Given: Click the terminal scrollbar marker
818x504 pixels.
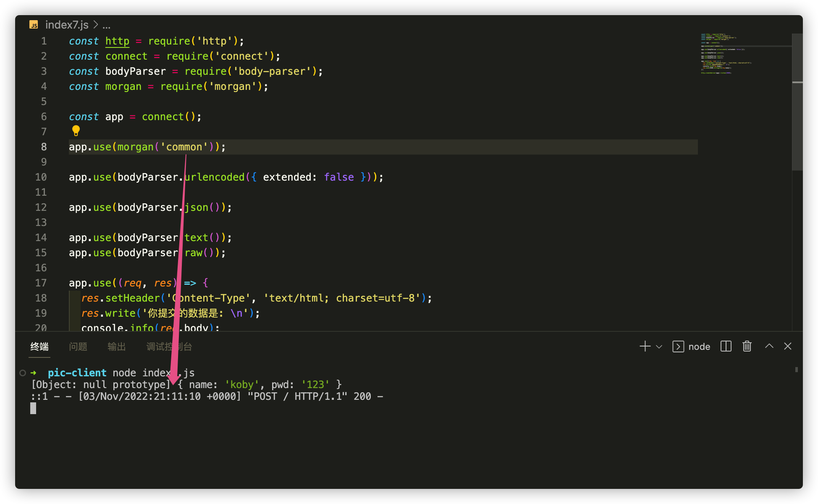Looking at the screenshot, I should point(797,370).
